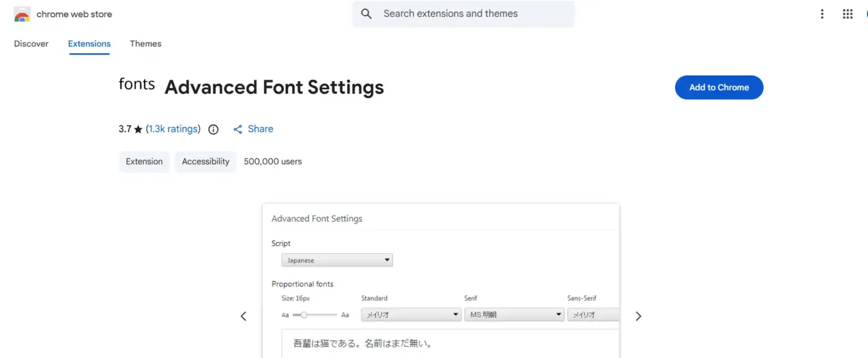
Task: Click the 3.7 rating value
Action: (125, 129)
